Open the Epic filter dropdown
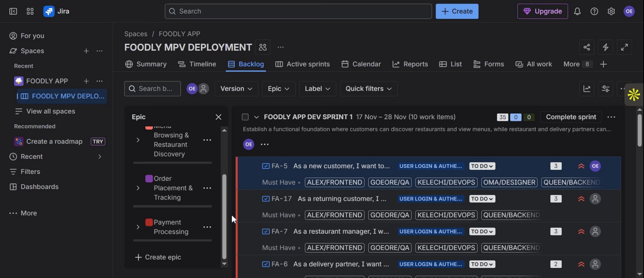Viewport: 644px width, 278px height. (278, 89)
